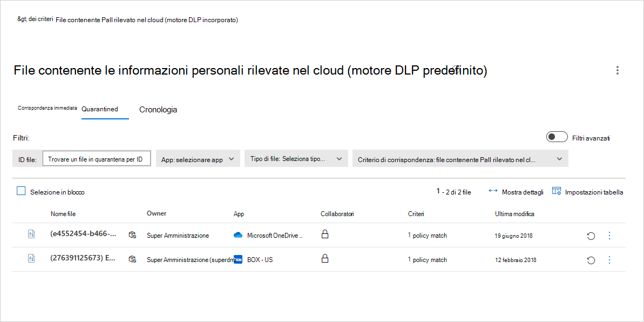The width and height of the screenshot is (644, 322).
Task: Click BOX - US app name text
Action: pos(260,260)
